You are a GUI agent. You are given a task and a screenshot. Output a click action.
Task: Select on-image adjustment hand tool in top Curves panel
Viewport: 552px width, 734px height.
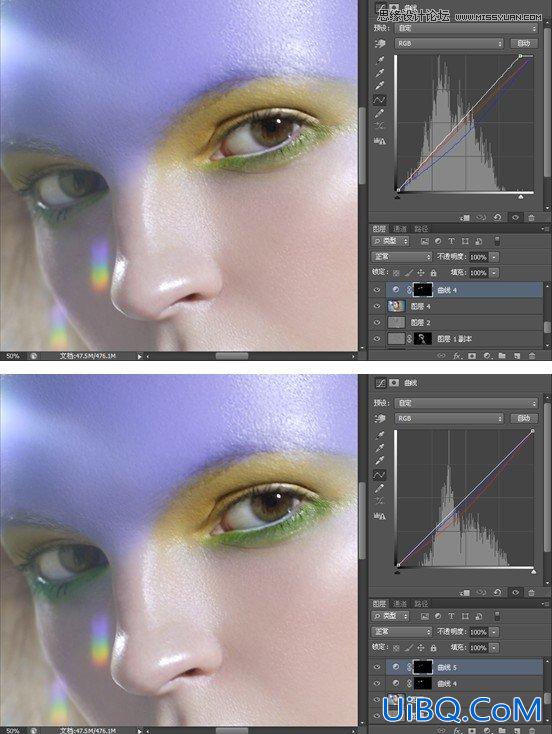coord(380,44)
